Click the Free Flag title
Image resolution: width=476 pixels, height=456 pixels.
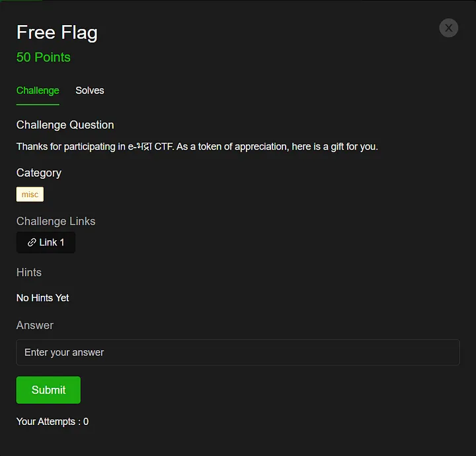pyautogui.click(x=57, y=32)
